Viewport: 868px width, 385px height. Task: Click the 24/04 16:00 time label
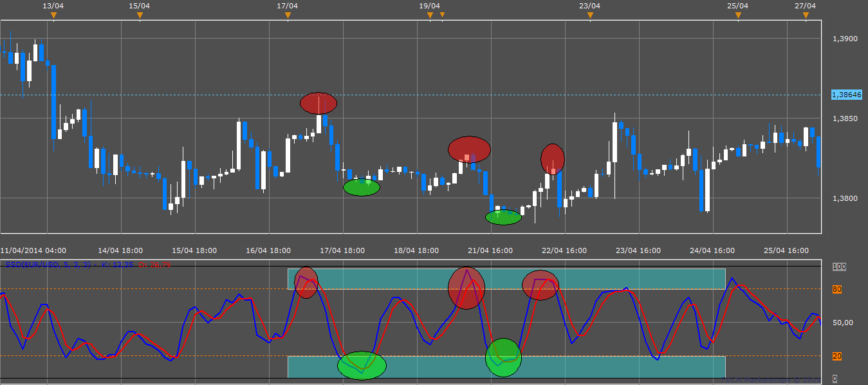coord(712,250)
